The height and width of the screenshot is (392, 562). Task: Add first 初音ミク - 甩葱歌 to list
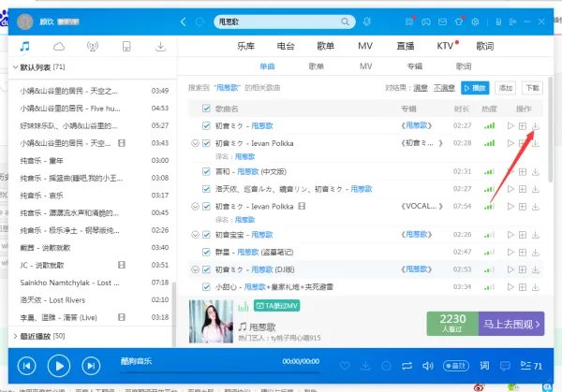[523, 126]
